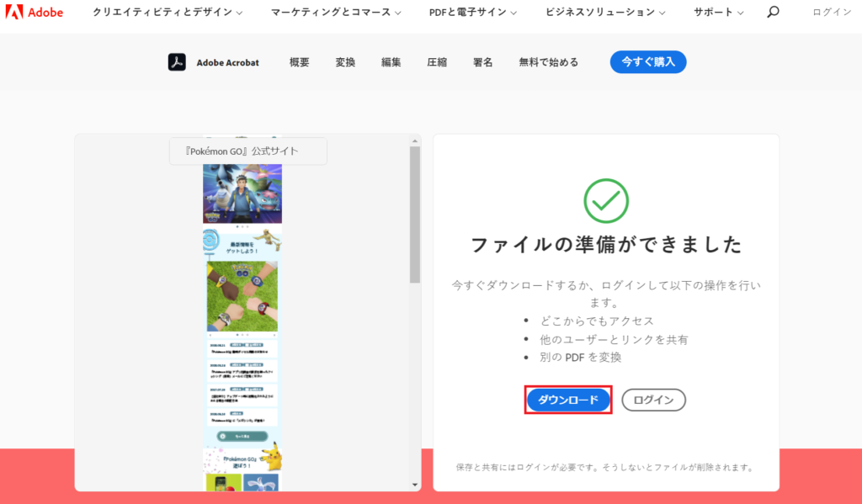Click ログイン link in top header
The width and height of the screenshot is (862, 504).
coord(832,13)
